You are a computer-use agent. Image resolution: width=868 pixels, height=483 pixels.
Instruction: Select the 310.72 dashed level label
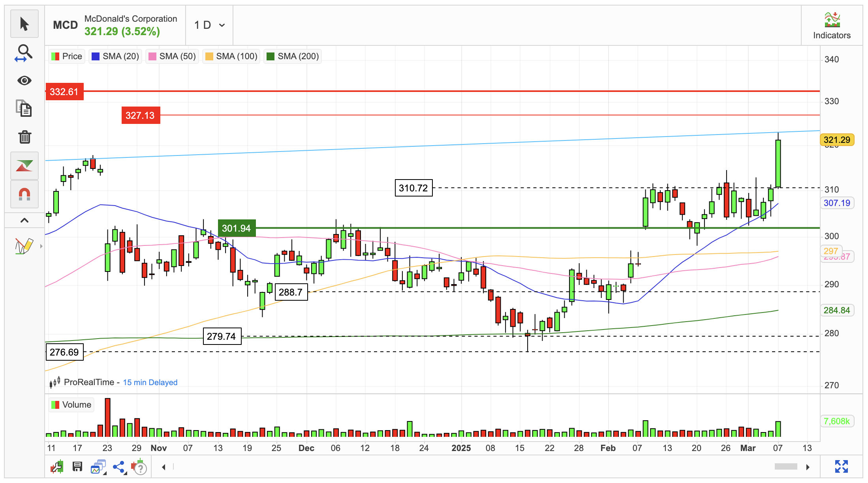pyautogui.click(x=413, y=188)
